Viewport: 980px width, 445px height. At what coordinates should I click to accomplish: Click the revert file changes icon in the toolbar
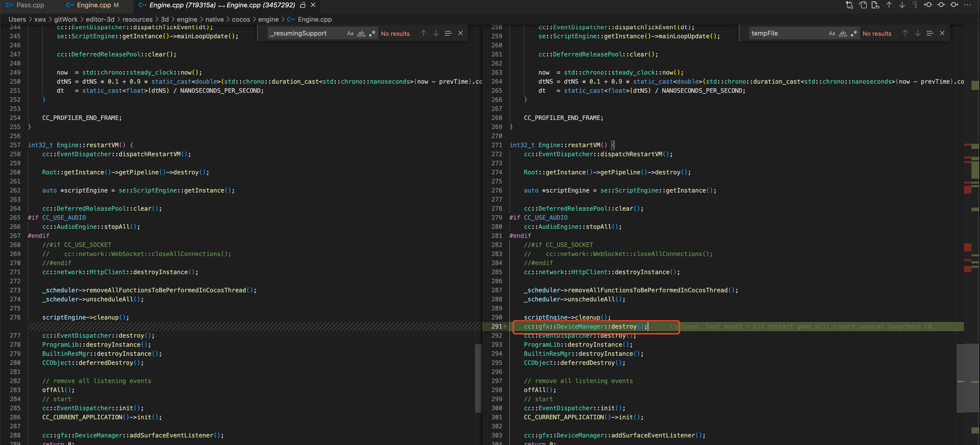[x=876, y=5]
